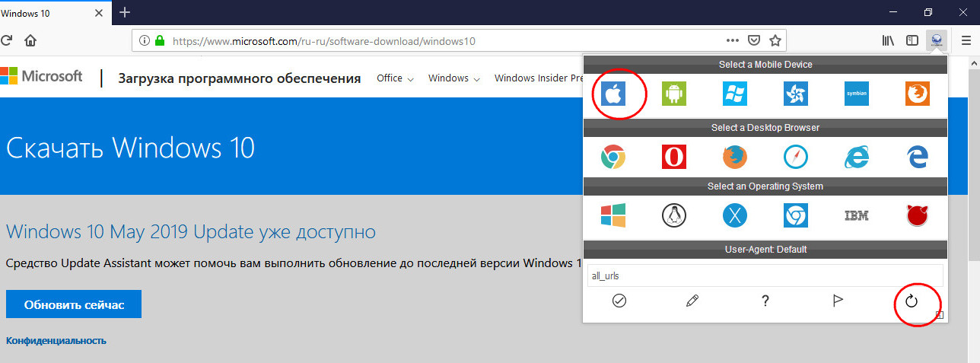
Task: Select the Chrome desktop browser icon
Action: (x=612, y=157)
